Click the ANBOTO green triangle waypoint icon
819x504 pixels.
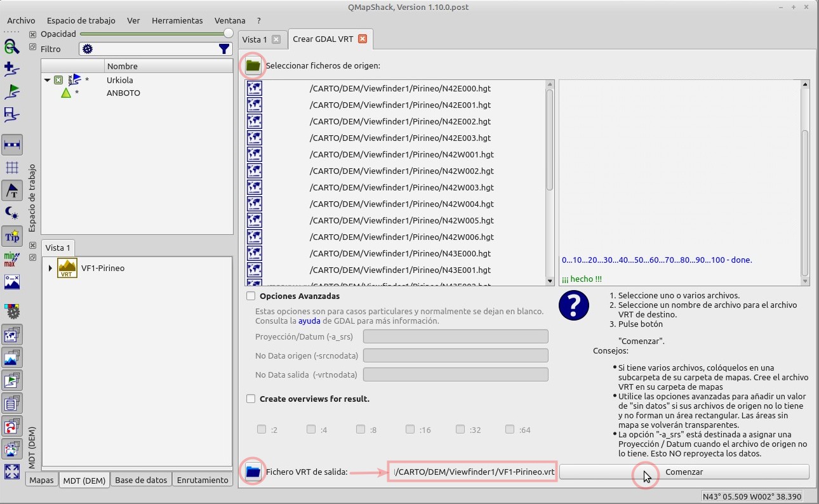66,93
